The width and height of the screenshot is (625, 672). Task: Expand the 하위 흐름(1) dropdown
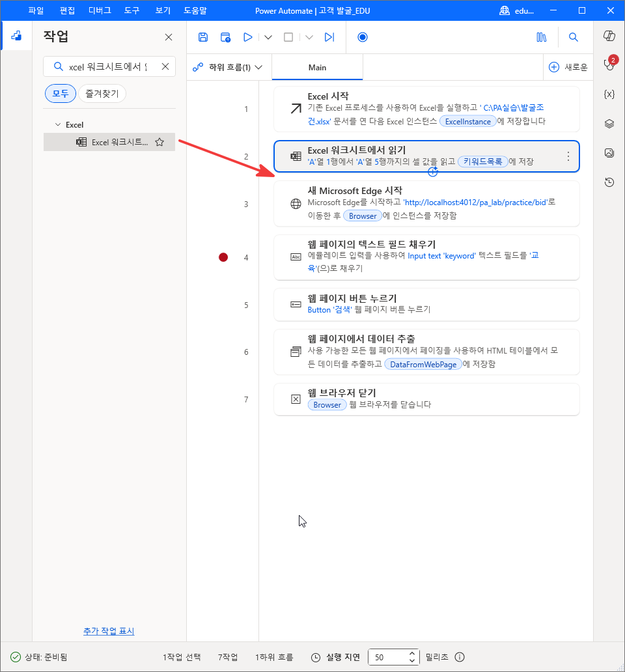tap(229, 67)
